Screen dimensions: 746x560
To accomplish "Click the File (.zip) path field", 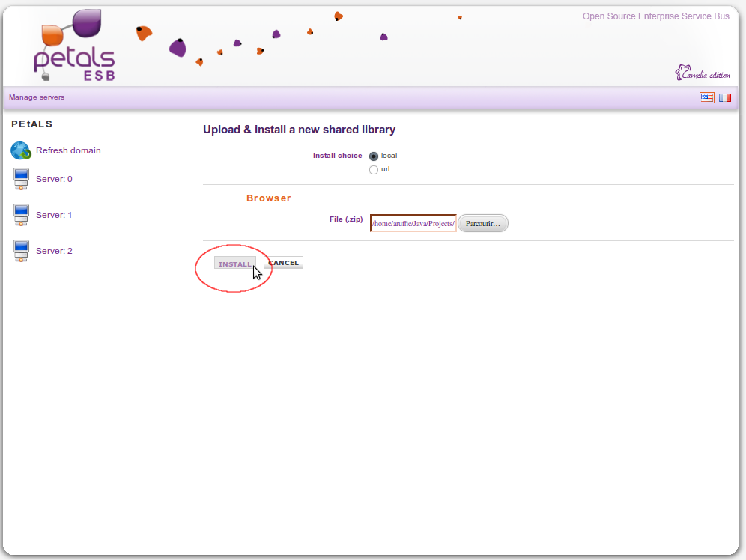I will [413, 223].
